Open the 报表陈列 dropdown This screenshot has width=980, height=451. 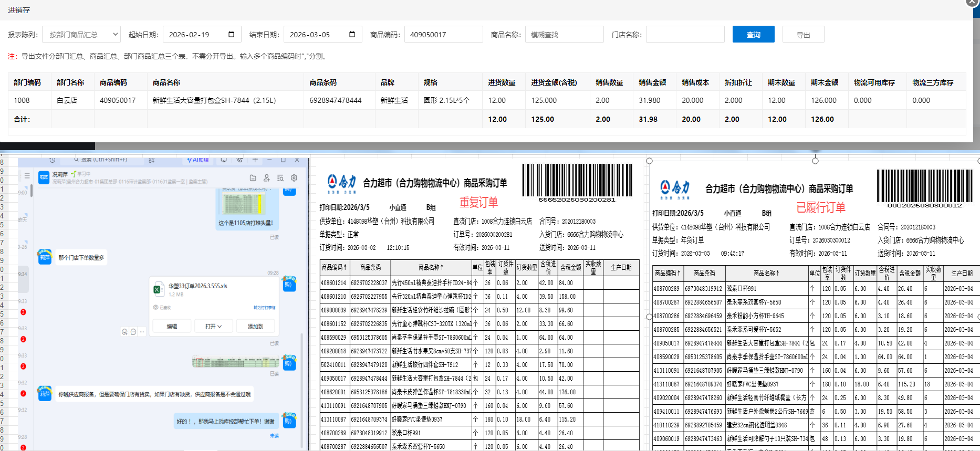click(x=81, y=35)
